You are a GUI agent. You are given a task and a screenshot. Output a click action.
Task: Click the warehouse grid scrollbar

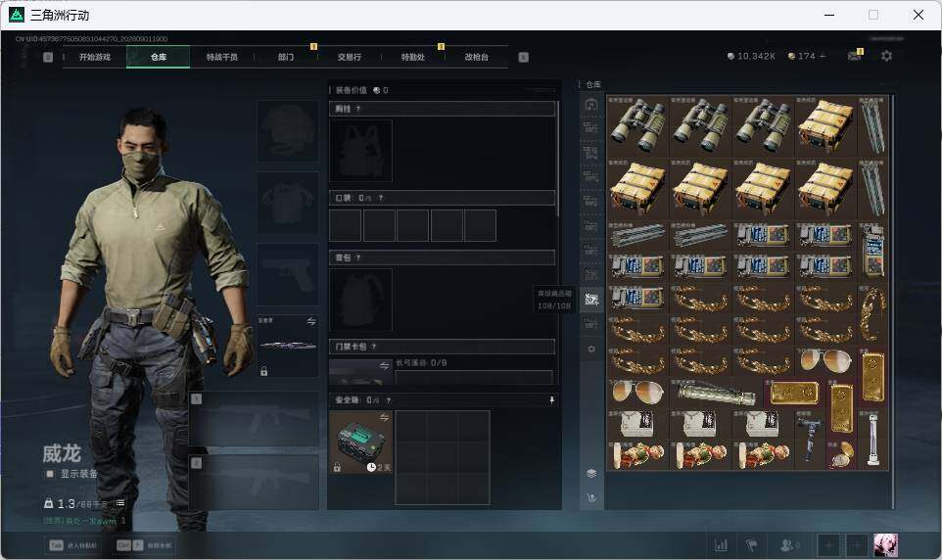[x=893, y=301]
